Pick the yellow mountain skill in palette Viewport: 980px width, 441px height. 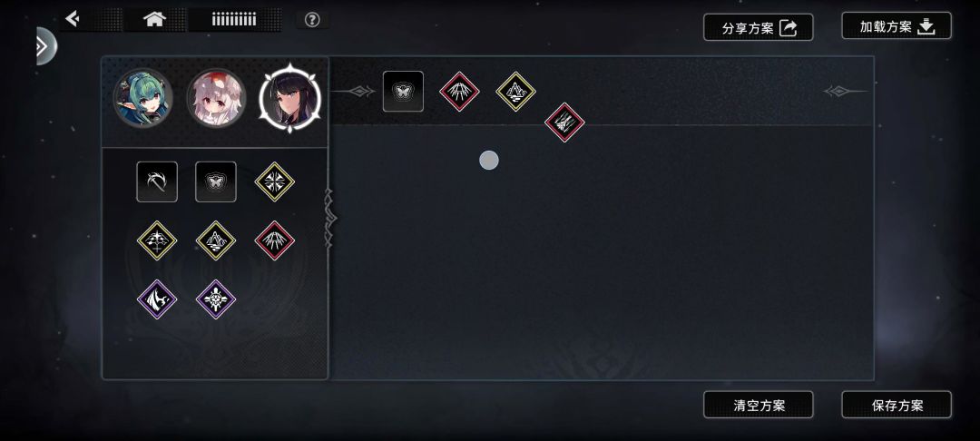tap(216, 240)
